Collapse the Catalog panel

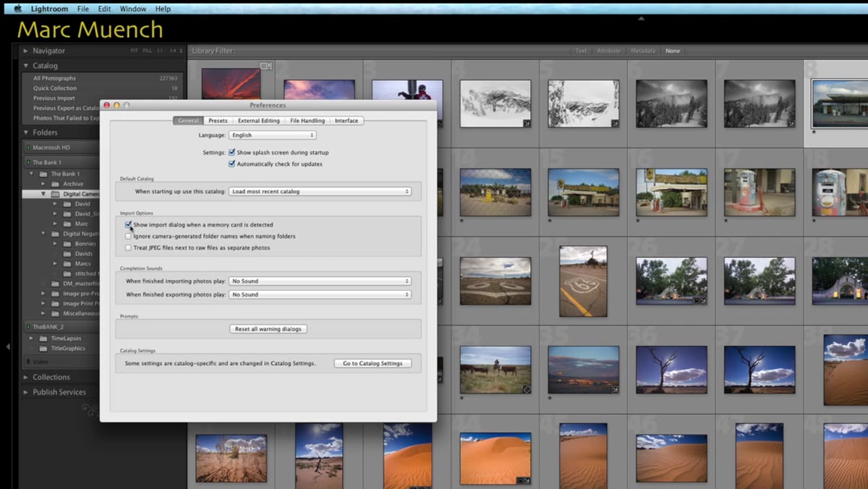(26, 66)
